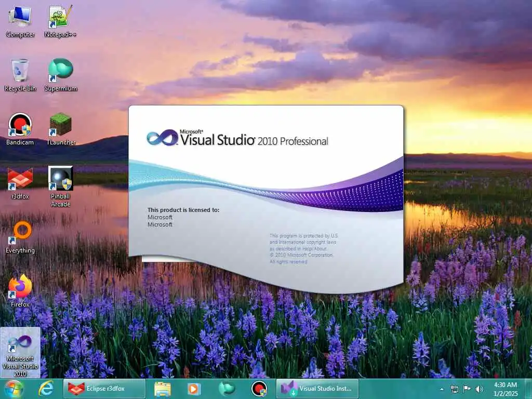The image size is (532, 399).
Task: Open the network tray icon
Action: (454, 389)
